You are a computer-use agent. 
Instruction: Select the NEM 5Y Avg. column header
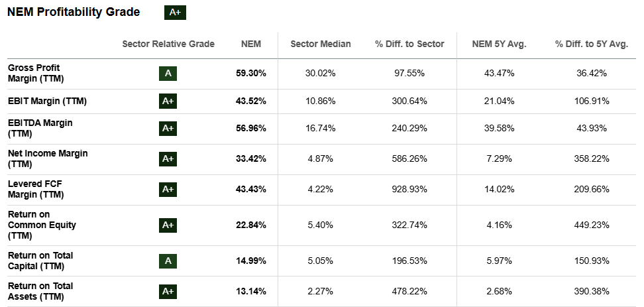tap(499, 44)
